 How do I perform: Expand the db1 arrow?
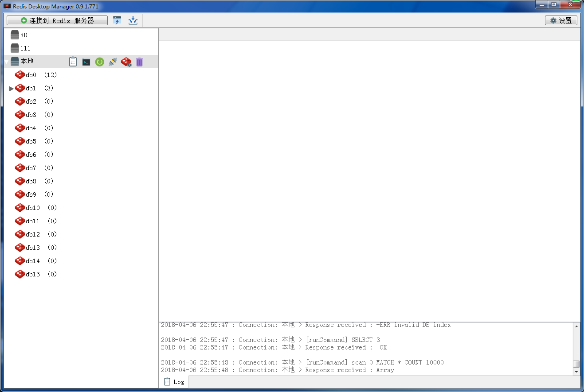point(12,89)
